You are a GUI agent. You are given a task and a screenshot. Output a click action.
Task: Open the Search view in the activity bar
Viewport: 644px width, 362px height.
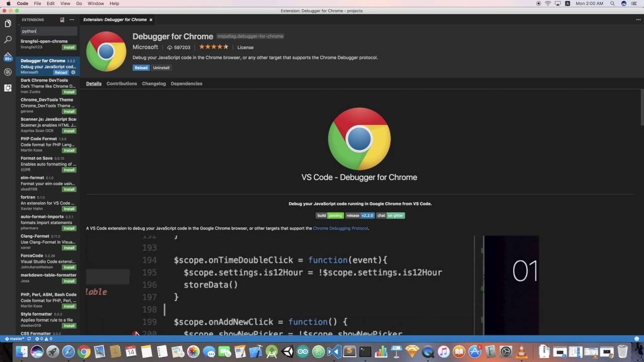point(8,40)
